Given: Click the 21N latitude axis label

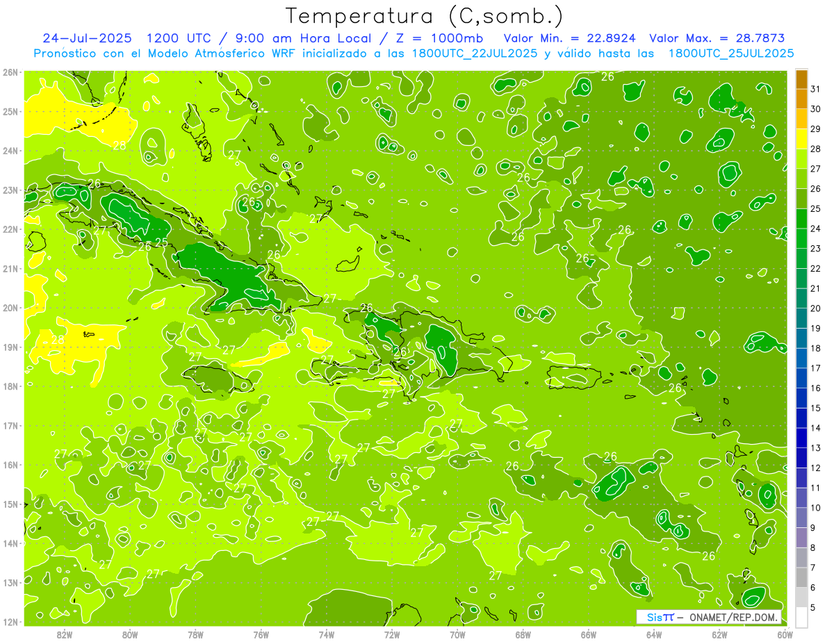Looking at the screenshot, I should 10,268.
